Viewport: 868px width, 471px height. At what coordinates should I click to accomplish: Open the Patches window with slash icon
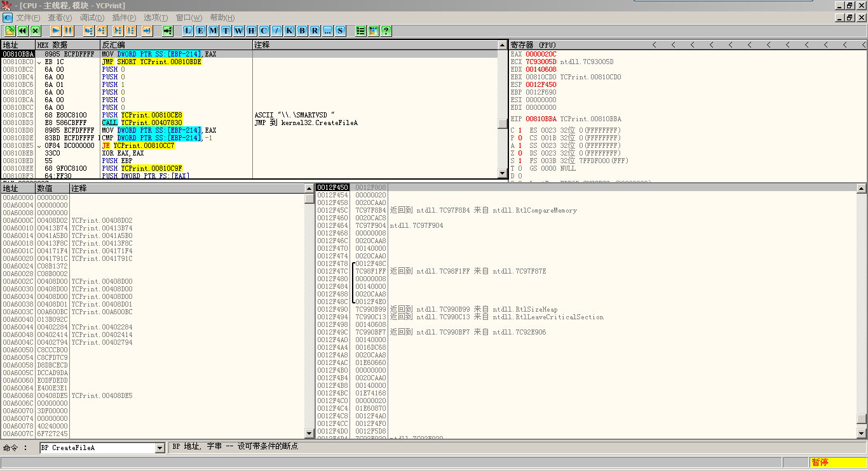(x=276, y=30)
